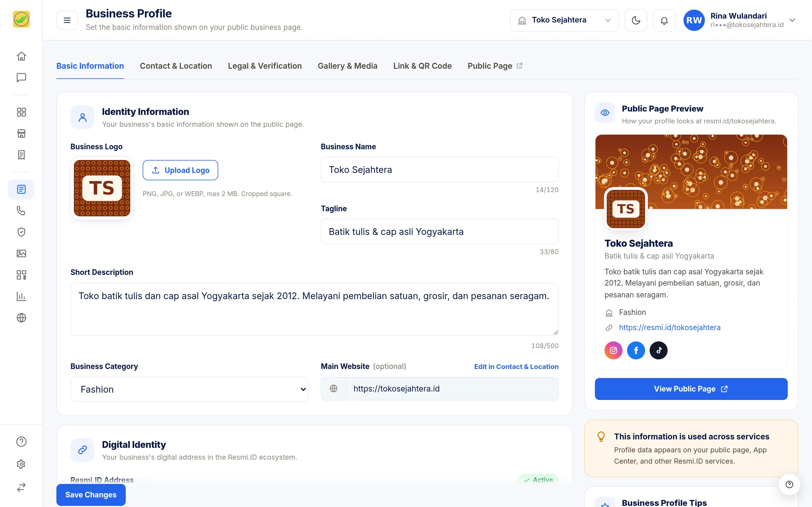Open the Business Category Fashion dropdown
Image resolution: width=812 pixels, height=507 pixels.
189,389
